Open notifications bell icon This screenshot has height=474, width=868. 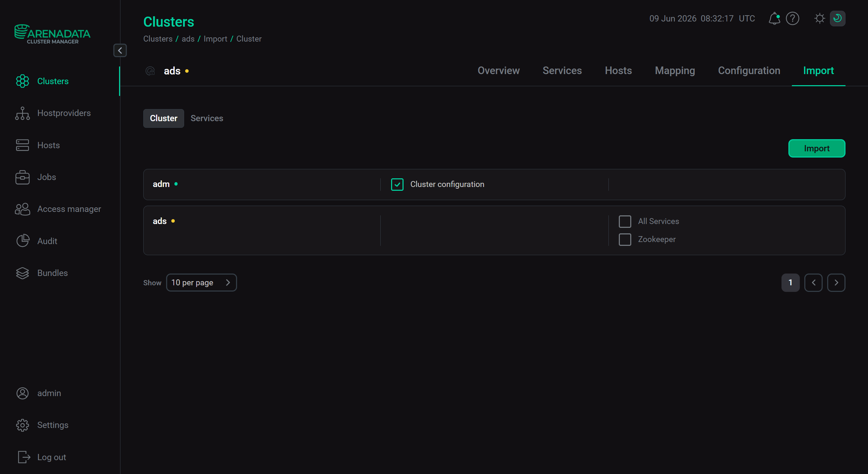click(774, 18)
